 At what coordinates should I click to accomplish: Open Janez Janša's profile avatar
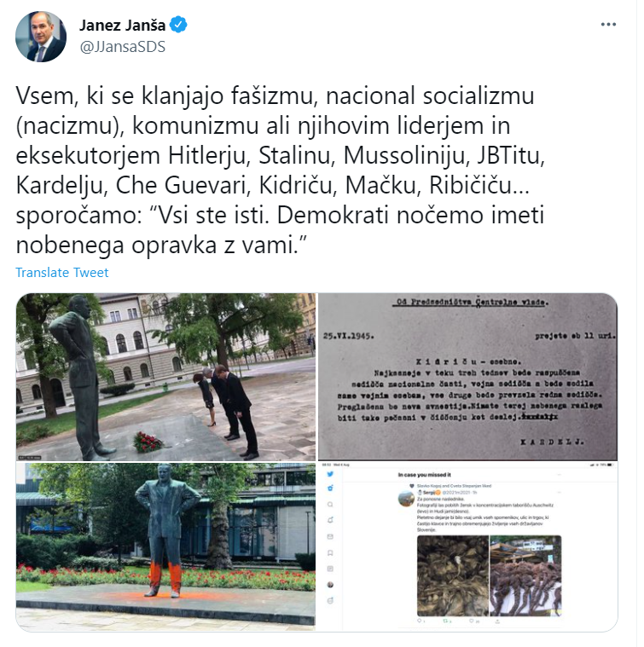[40, 37]
